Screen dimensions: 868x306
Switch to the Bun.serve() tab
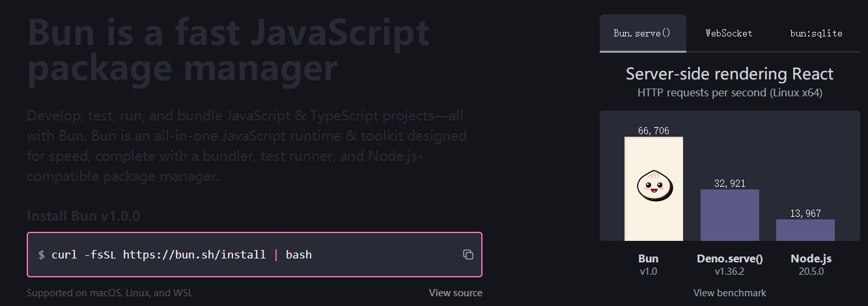point(642,33)
